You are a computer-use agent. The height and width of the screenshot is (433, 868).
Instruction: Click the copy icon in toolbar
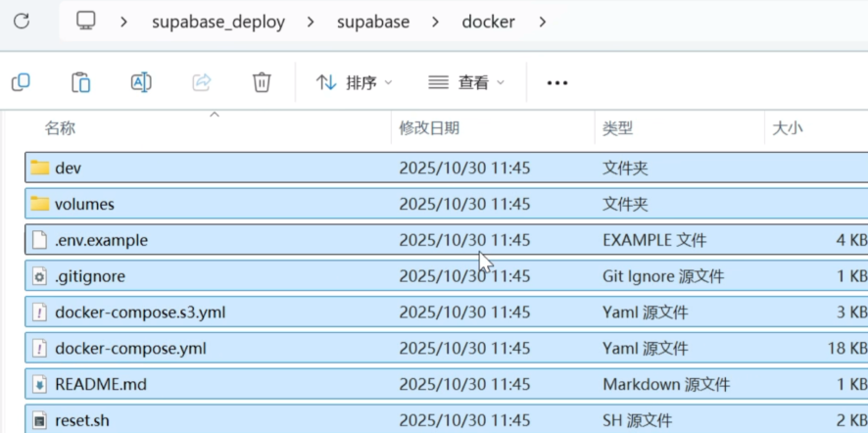pos(21,82)
